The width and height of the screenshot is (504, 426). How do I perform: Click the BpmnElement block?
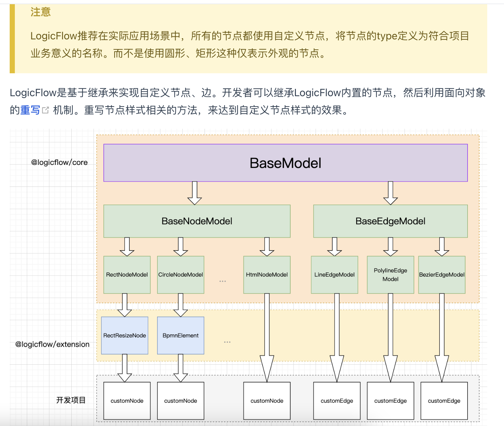coord(181,335)
